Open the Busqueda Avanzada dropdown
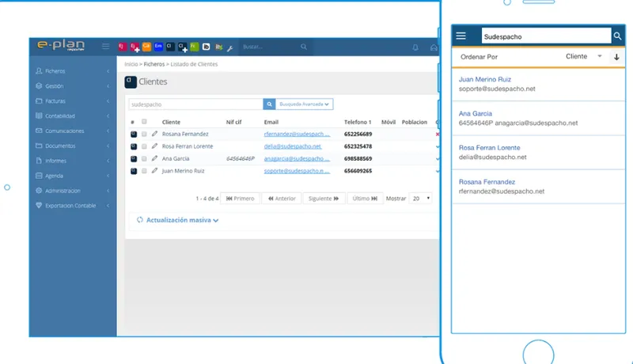The width and height of the screenshot is (633, 364). (305, 104)
